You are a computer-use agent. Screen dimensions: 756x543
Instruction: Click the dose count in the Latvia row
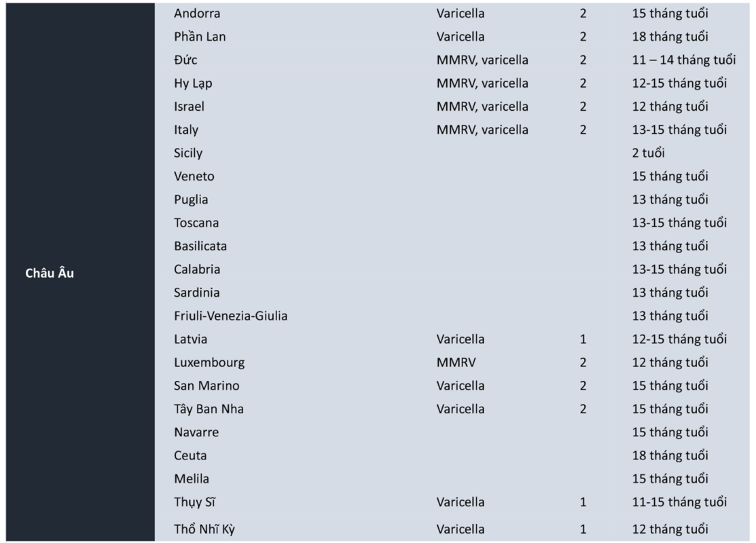pyautogui.click(x=583, y=339)
